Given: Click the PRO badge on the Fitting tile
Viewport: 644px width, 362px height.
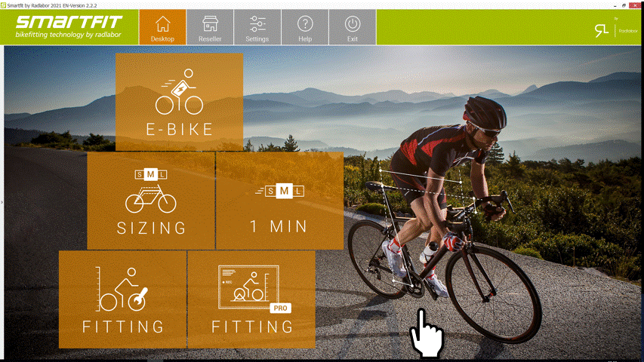Looking at the screenshot, I should click(x=281, y=308).
